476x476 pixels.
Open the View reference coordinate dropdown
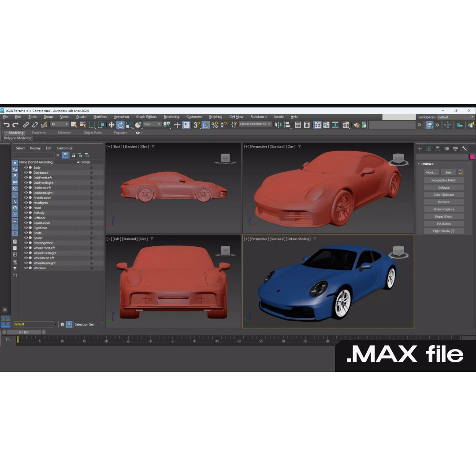tap(152, 124)
